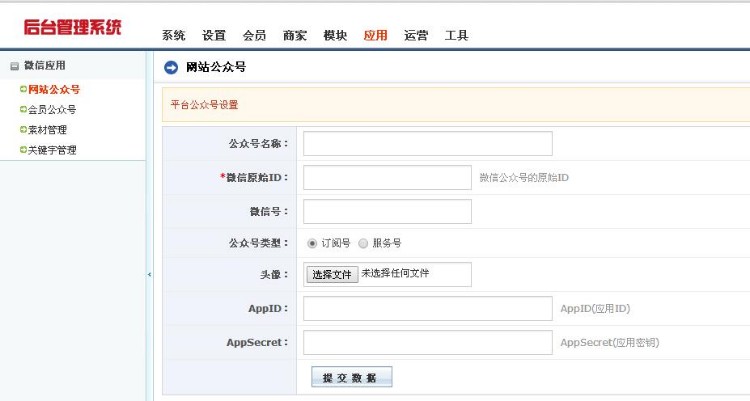The image size is (750, 401).
Task: Select the 服务号 radio button
Action: point(363,244)
